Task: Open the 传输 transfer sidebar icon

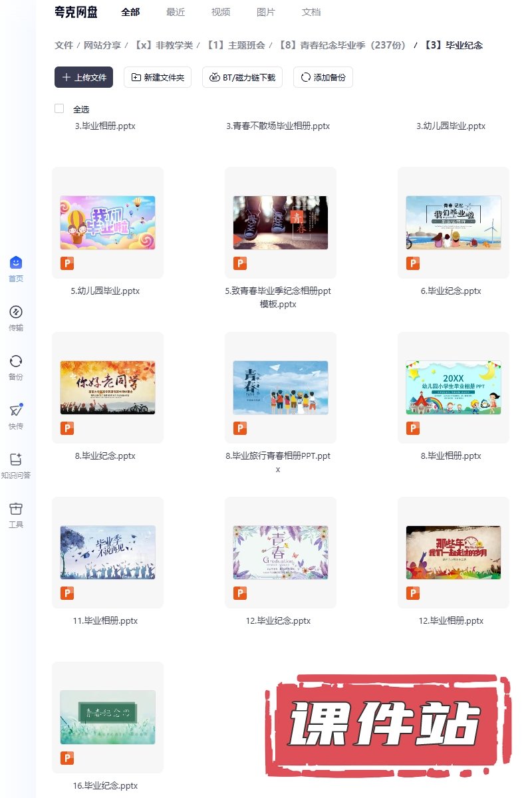Action: point(16,313)
